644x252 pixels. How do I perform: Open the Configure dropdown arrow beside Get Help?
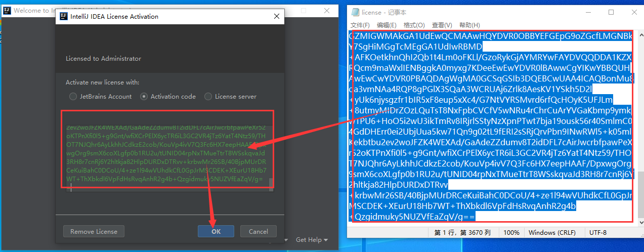(x=286, y=240)
